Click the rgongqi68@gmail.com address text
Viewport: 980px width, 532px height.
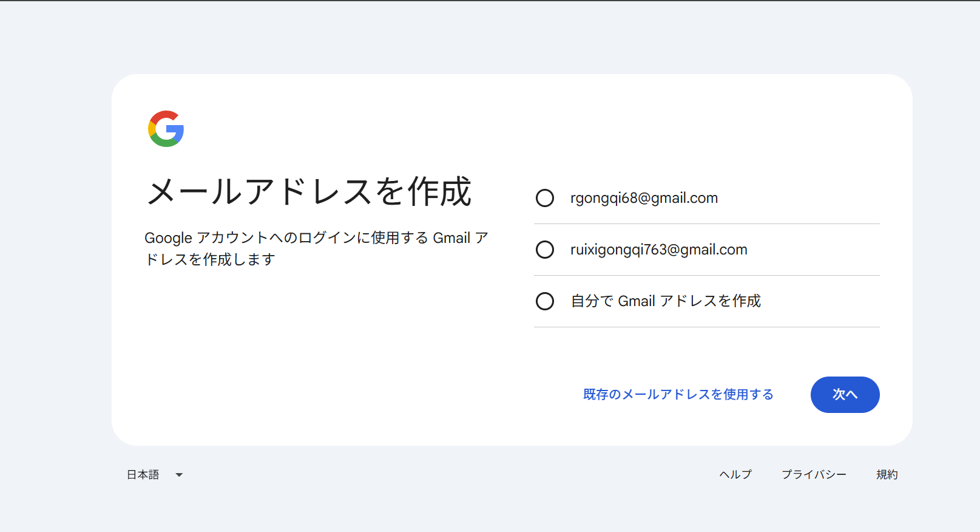tap(644, 198)
